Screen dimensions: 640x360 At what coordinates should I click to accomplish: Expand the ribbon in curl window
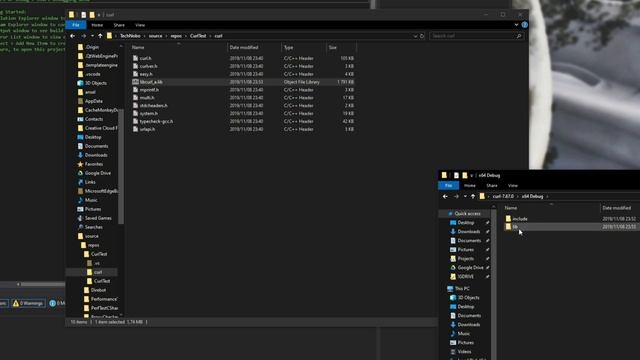(x=516, y=25)
